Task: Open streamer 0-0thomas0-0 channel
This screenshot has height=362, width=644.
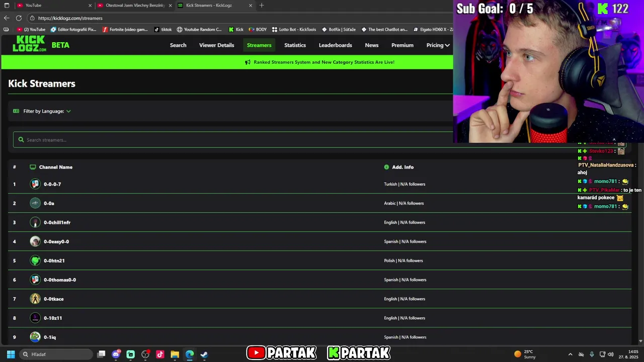Action: coord(60,280)
